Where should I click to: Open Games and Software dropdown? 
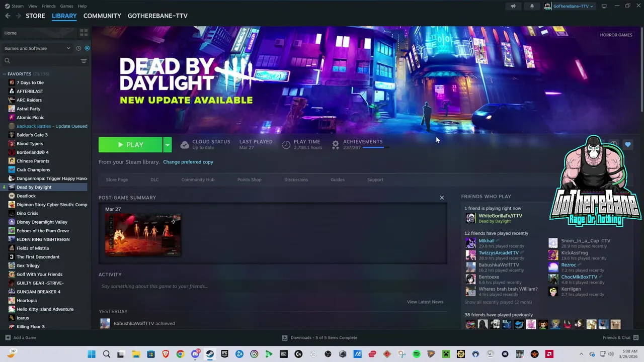[37, 48]
